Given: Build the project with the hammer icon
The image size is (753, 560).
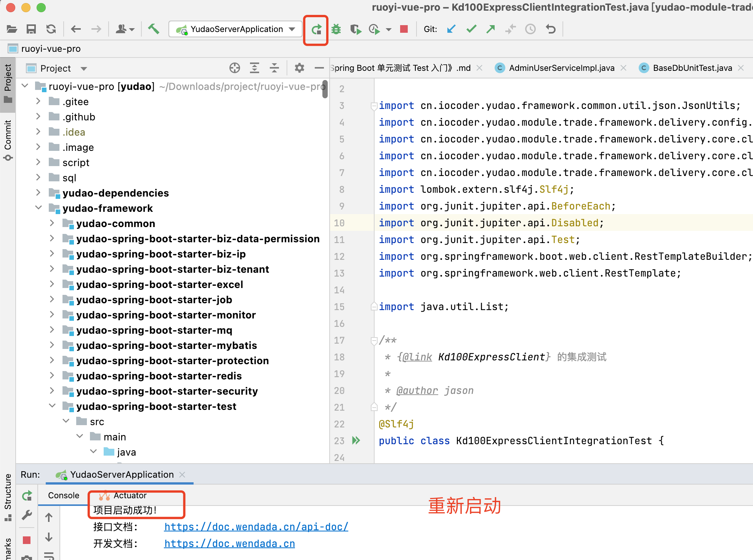Looking at the screenshot, I should coord(154,29).
